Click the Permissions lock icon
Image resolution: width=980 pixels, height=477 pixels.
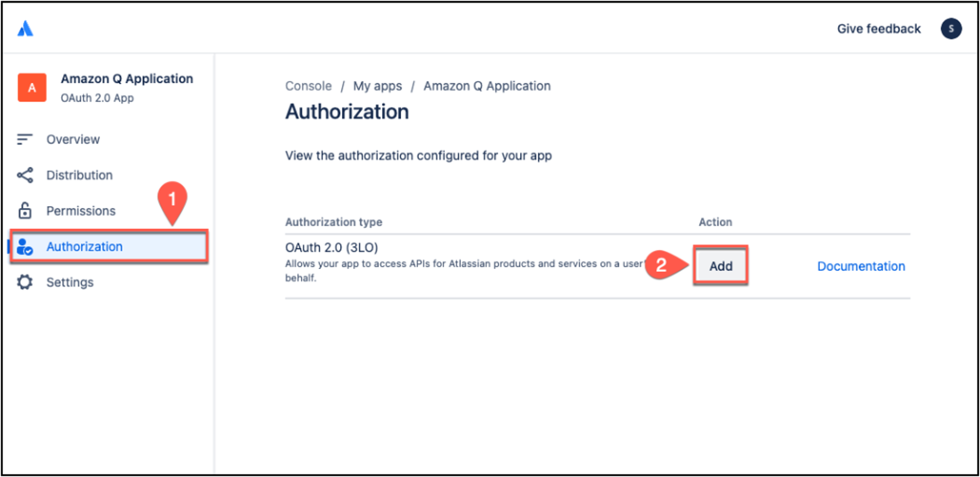25,211
